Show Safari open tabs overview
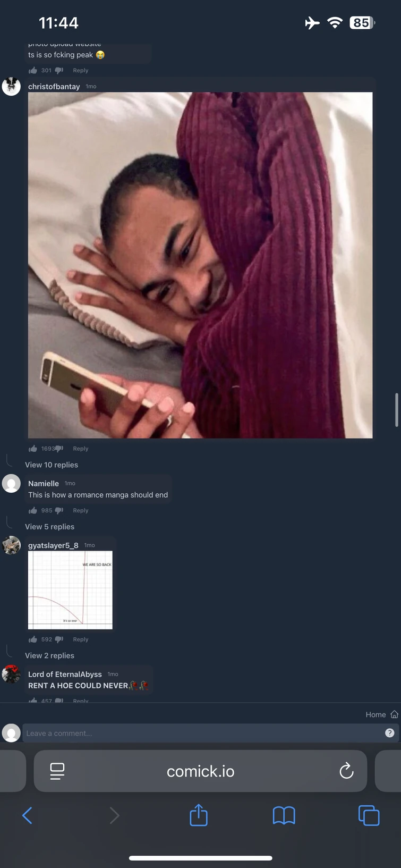 369,815
